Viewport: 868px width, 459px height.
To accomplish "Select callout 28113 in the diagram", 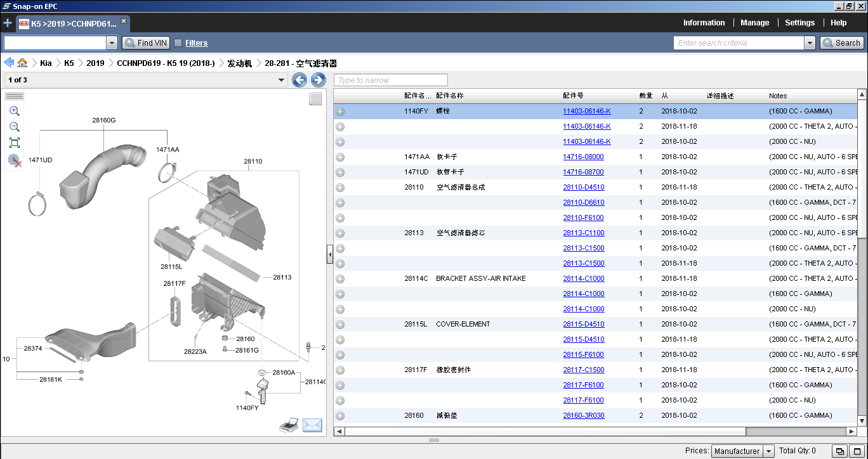I will [282, 278].
